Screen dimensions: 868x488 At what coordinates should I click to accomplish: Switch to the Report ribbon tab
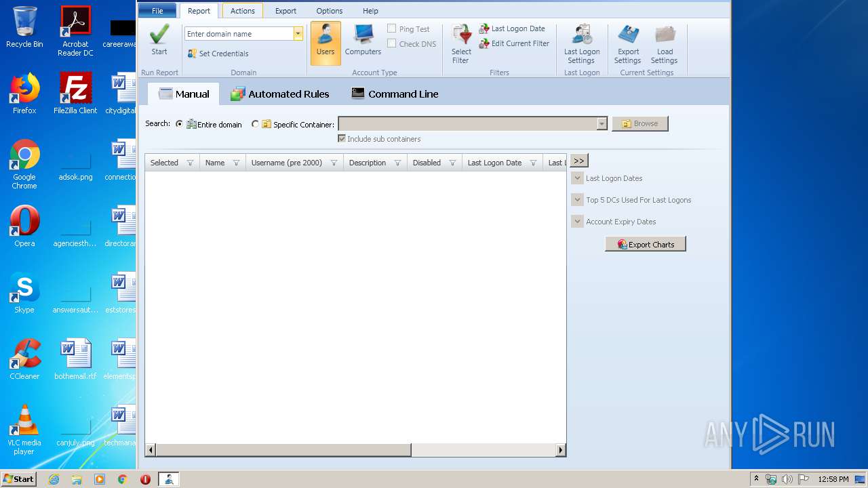[199, 11]
